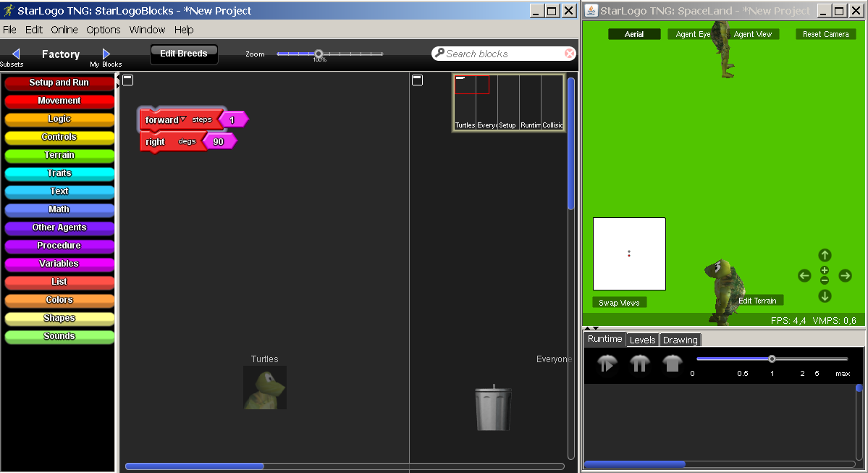868x473 pixels.
Task: Open the Online menu
Action: pos(64,30)
